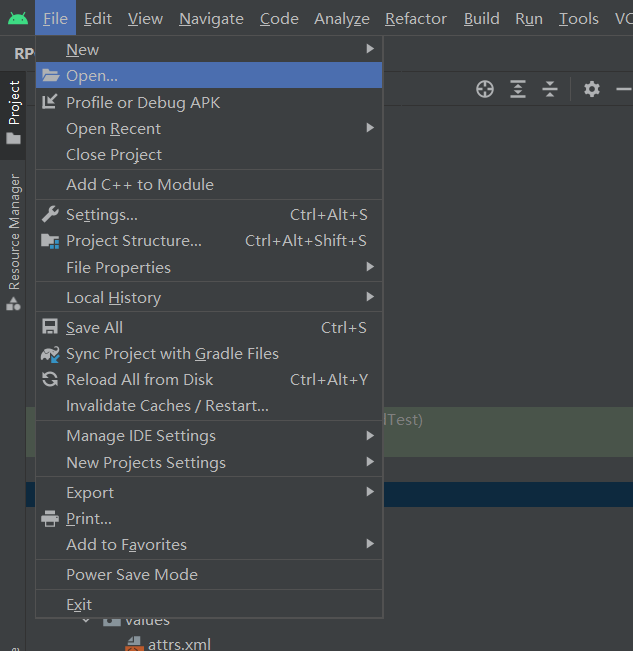Click the attrs.xml file icon
This screenshot has height=651, width=633.
(x=134, y=644)
